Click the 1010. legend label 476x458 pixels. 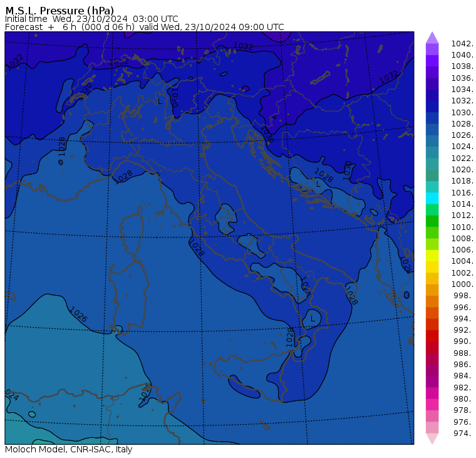click(x=462, y=227)
